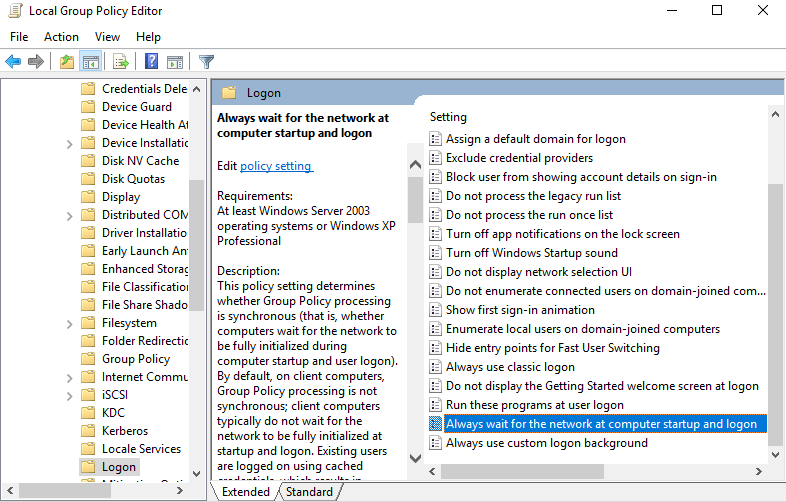Click the Edit policy setting link
Viewport: 786px width, 502px height.
coord(276,166)
